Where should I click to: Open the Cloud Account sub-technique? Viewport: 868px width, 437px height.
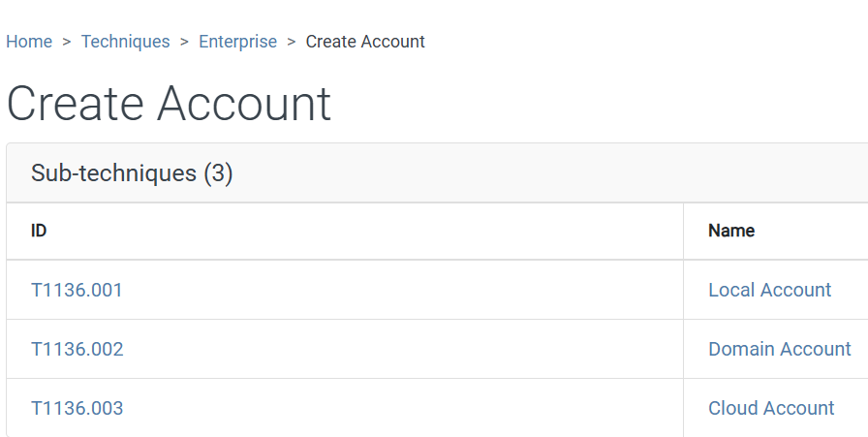coord(771,408)
